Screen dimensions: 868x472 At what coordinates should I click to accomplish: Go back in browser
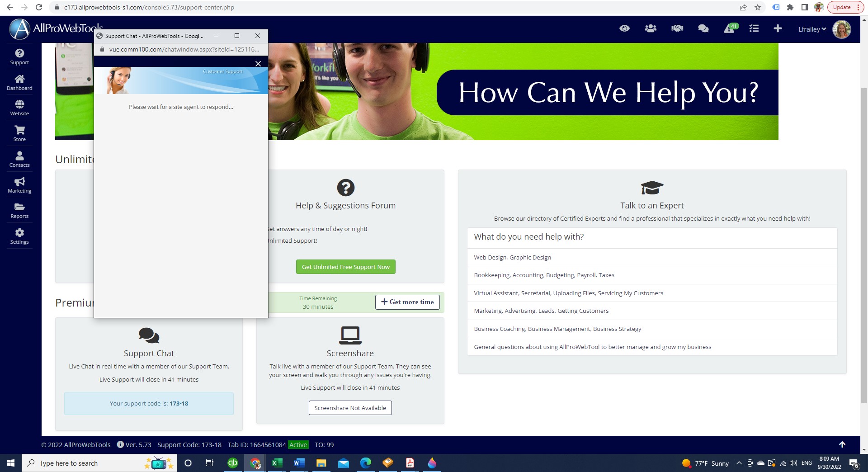pos(10,7)
